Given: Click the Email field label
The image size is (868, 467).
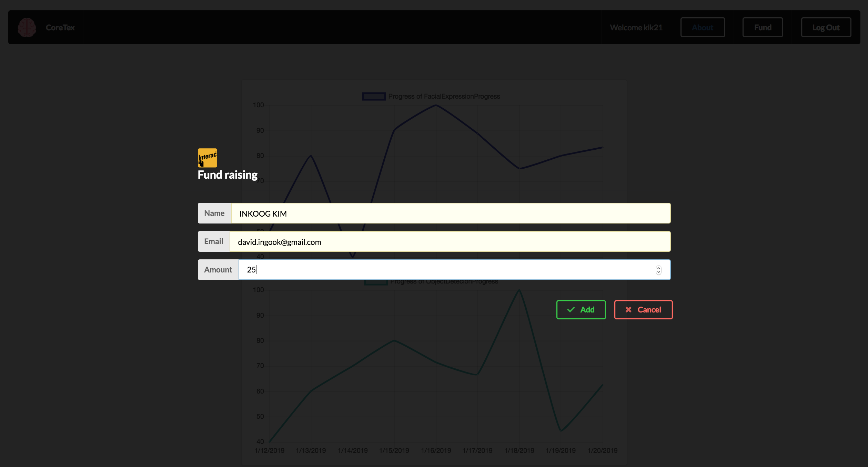Looking at the screenshot, I should click(213, 242).
